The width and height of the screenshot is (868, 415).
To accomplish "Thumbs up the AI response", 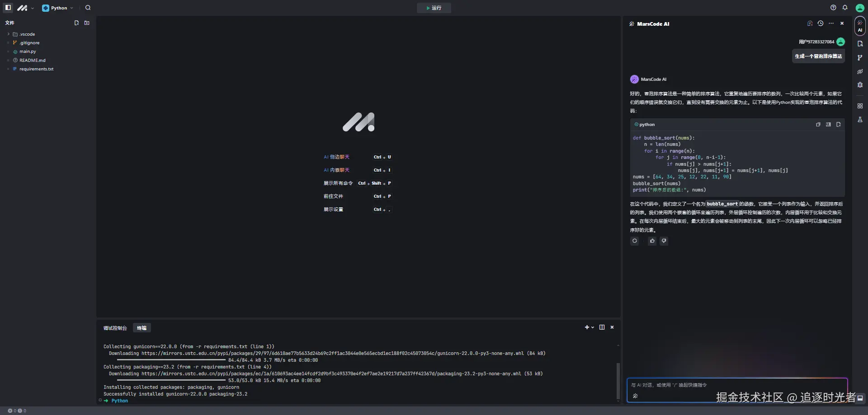I will (652, 241).
